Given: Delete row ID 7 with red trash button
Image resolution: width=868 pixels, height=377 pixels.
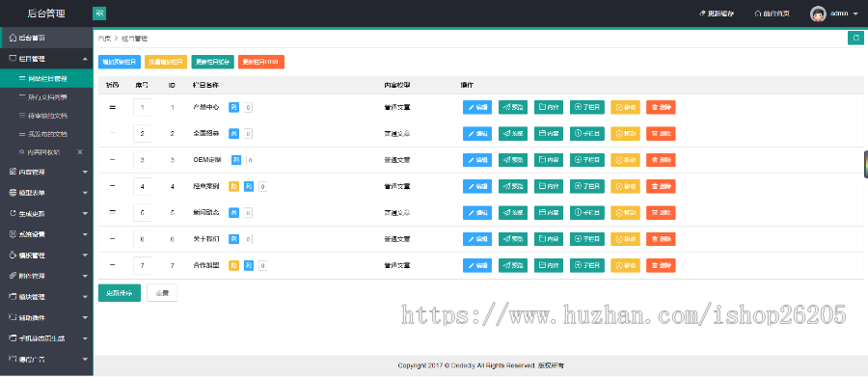Looking at the screenshot, I should tap(661, 265).
